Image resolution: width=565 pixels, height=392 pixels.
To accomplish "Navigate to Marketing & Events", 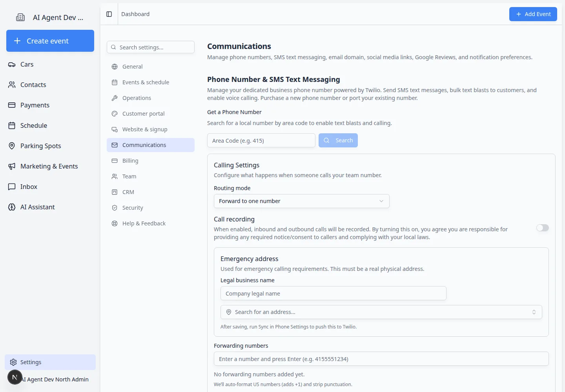I will click(x=50, y=166).
